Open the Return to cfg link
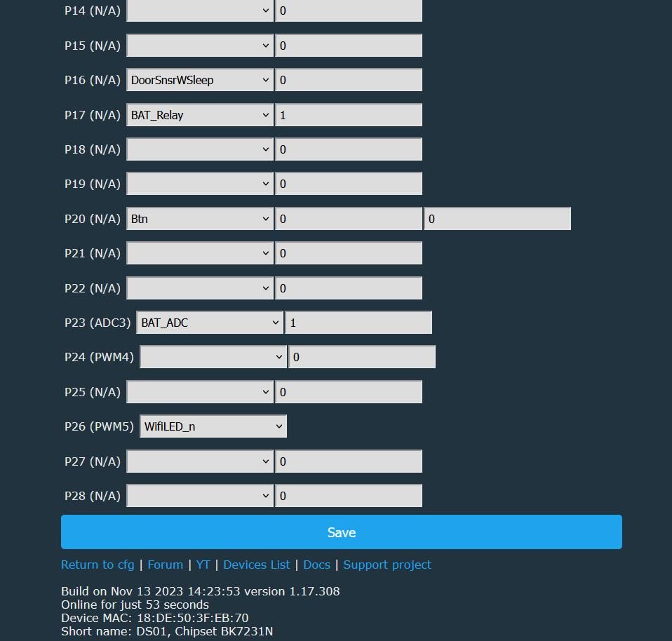Screen dimensions: 672x641 [98, 565]
